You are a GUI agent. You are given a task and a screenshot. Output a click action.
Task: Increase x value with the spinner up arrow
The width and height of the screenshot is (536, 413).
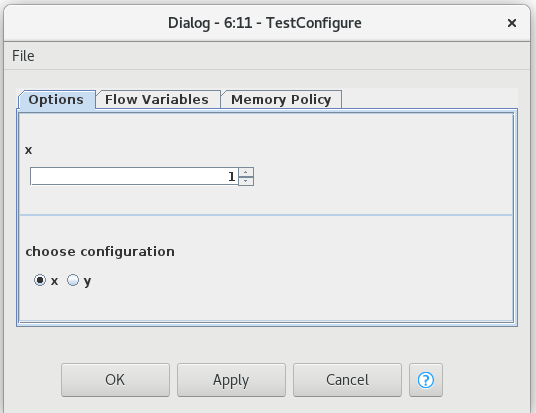click(x=246, y=172)
